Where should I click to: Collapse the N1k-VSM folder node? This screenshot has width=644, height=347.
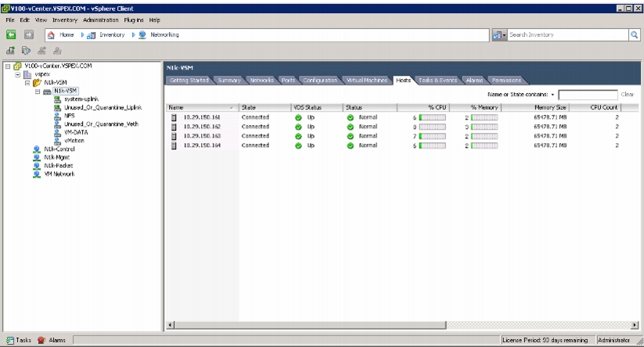click(27, 83)
